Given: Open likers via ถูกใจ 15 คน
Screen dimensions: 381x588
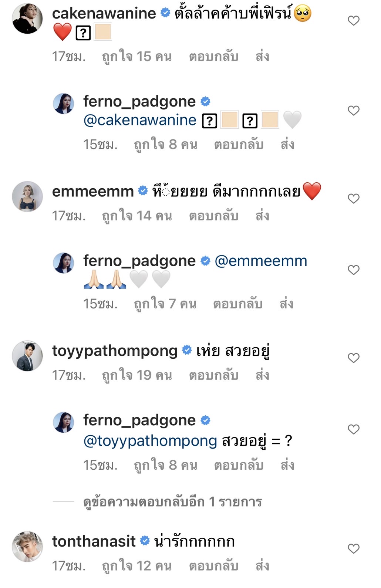Looking at the screenshot, I should [135, 56].
